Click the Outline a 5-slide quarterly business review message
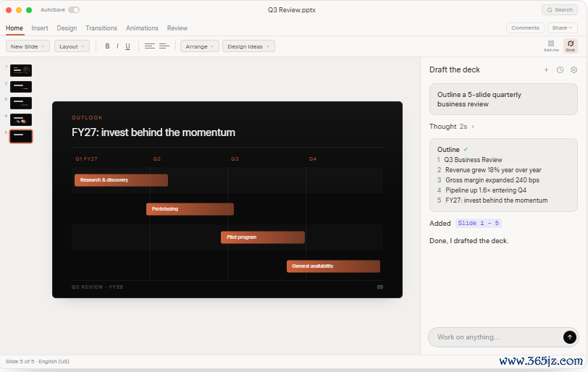The width and height of the screenshot is (588, 372). 503,99
